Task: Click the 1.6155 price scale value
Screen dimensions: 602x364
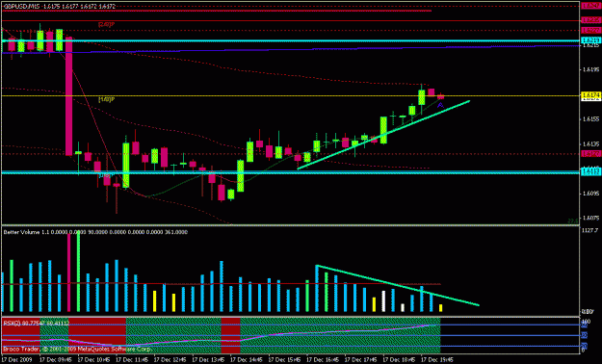Action: click(590, 119)
